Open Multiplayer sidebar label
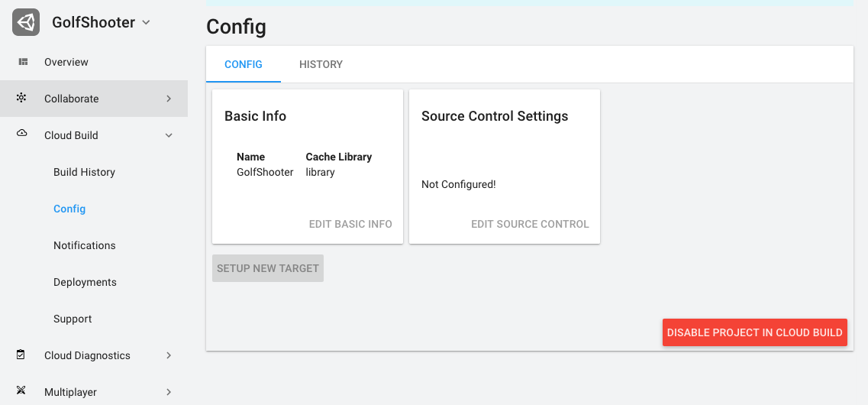Image resolution: width=868 pixels, height=405 pixels. 70,392
